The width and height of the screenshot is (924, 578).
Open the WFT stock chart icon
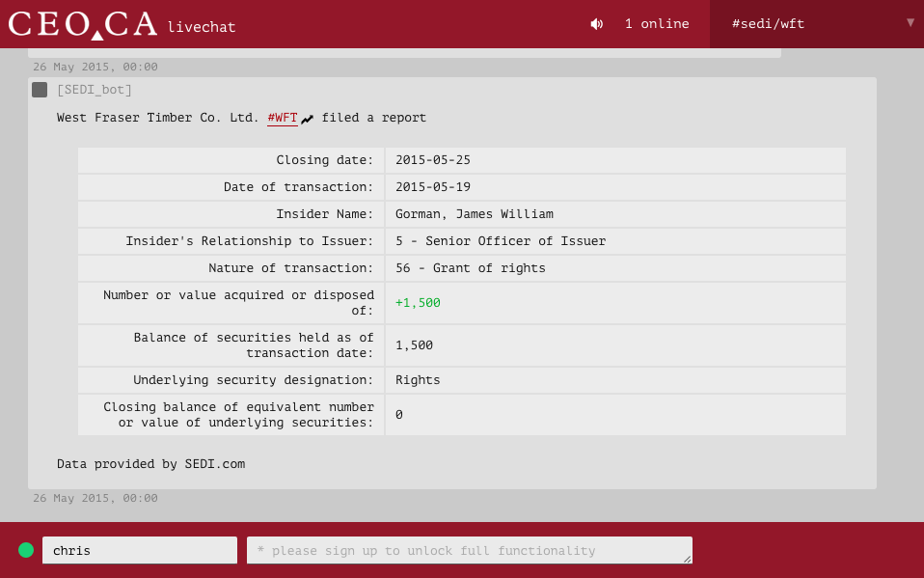[307, 120]
